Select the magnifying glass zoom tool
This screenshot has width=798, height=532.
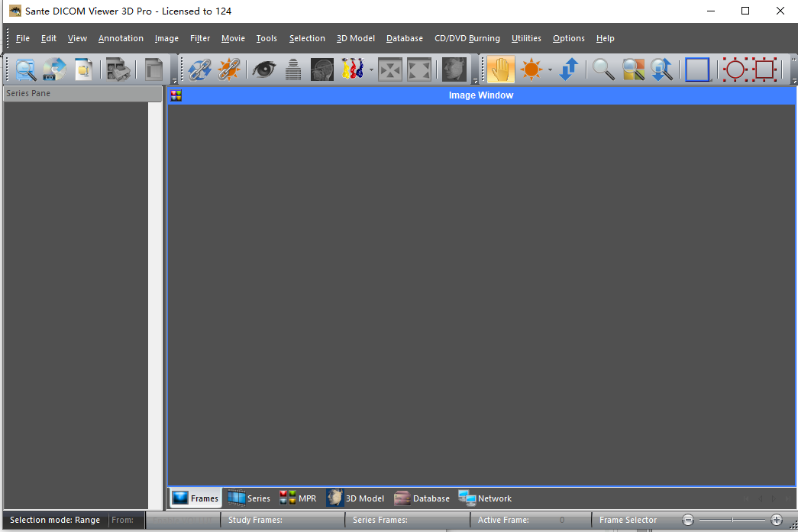603,70
